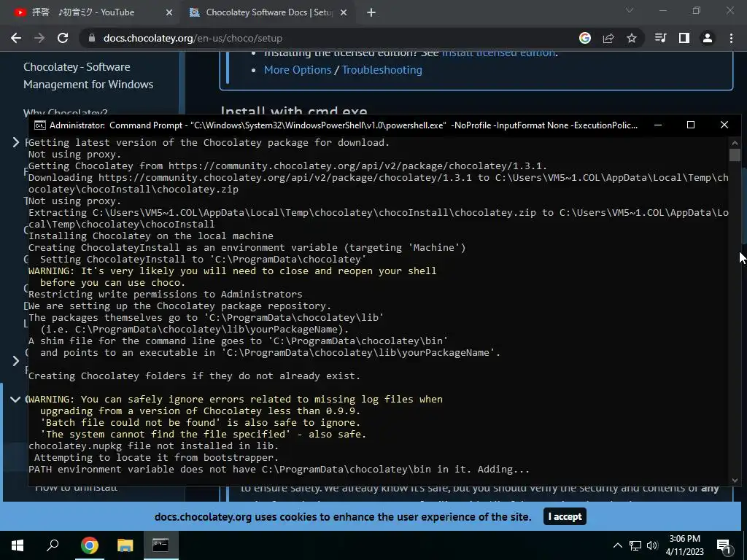The image size is (747, 560).
Task: Open the notification center icon
Action: tap(724, 546)
